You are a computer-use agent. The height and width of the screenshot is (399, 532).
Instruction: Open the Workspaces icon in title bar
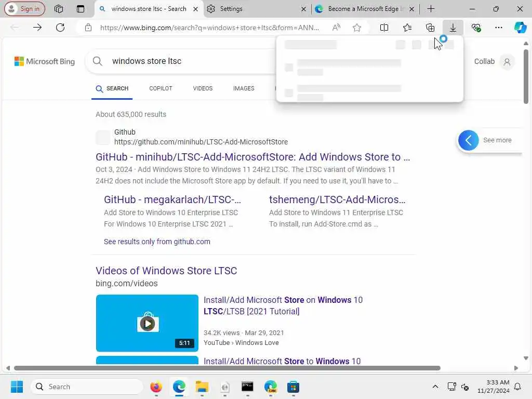coord(59,9)
